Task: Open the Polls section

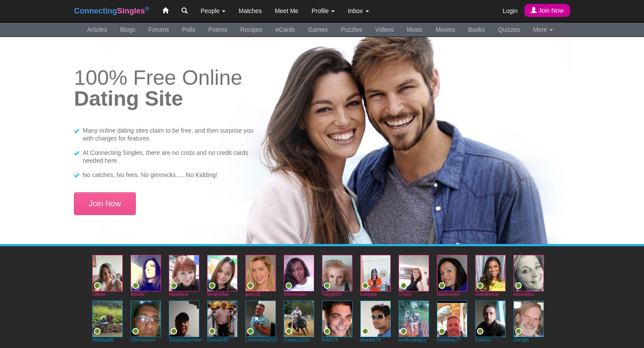Action: pos(188,30)
